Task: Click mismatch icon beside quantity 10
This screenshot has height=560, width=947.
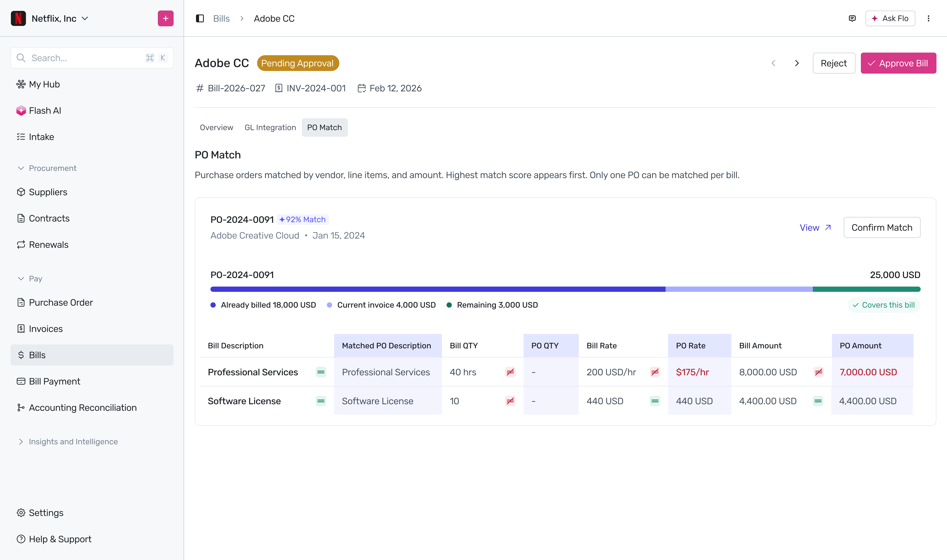Action: click(510, 401)
